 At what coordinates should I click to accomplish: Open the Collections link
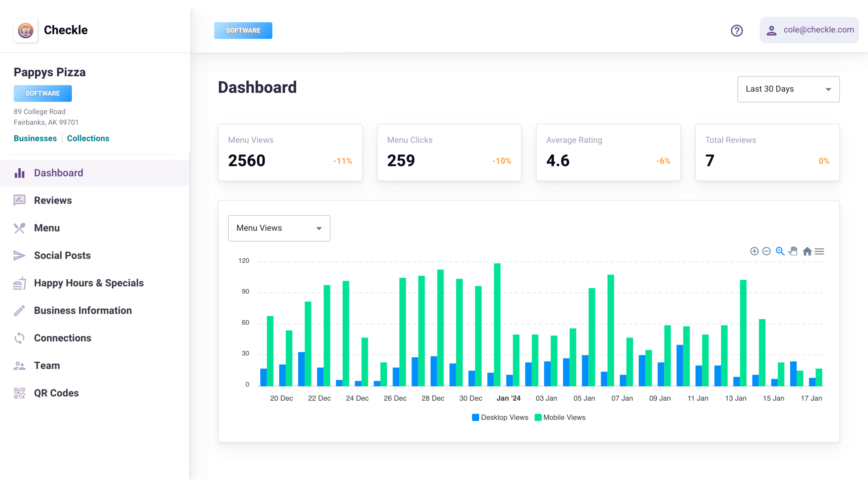tap(88, 138)
